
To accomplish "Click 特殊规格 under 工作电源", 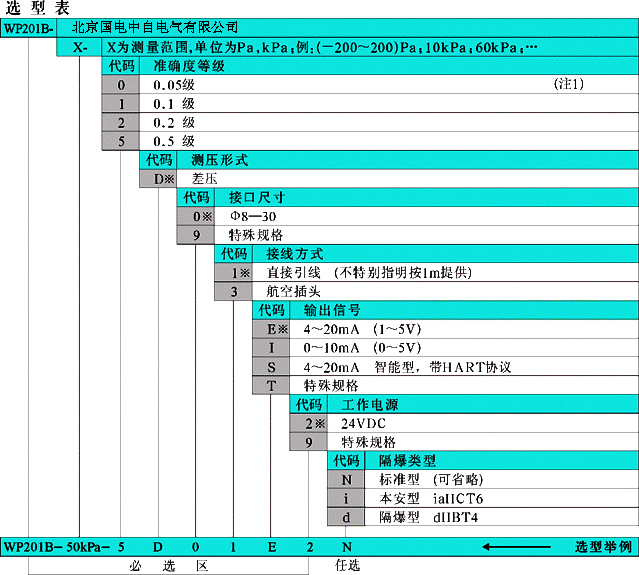I will [x=368, y=442].
